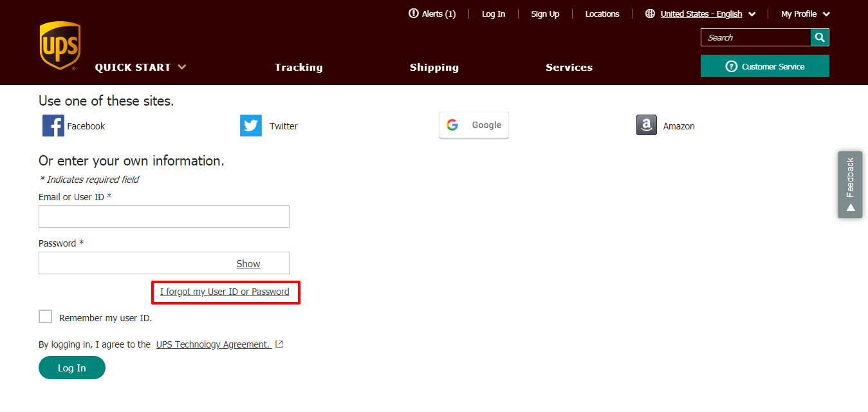Expand the My Profile dropdown

(x=806, y=14)
